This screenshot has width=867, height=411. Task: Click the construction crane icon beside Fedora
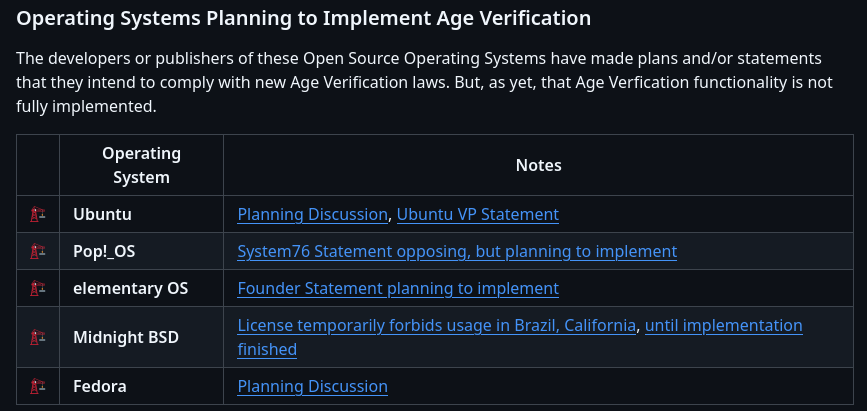(38, 386)
